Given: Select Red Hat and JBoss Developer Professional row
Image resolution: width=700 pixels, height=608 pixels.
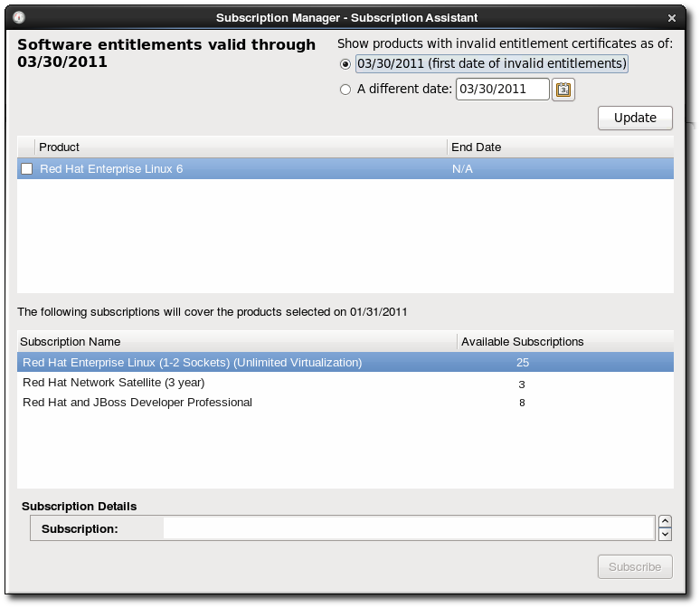Looking at the screenshot, I should point(345,403).
